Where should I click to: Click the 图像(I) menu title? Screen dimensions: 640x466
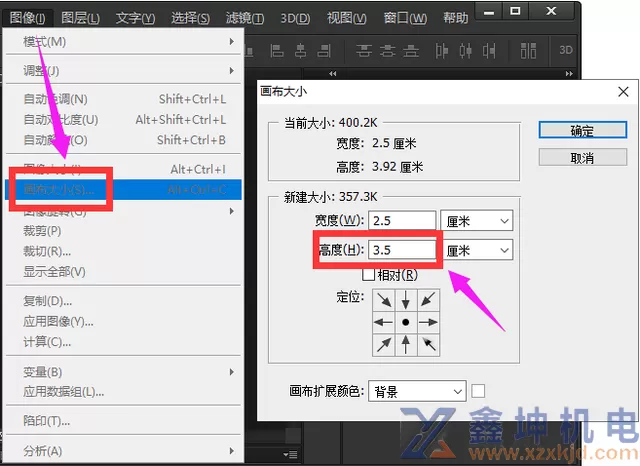coord(28,18)
